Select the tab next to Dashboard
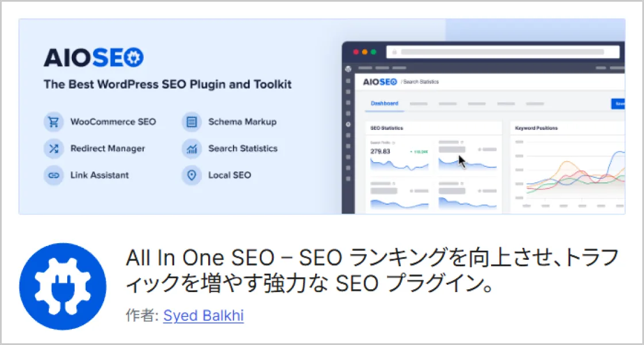Screen dimensions: 644x345 click(x=418, y=103)
